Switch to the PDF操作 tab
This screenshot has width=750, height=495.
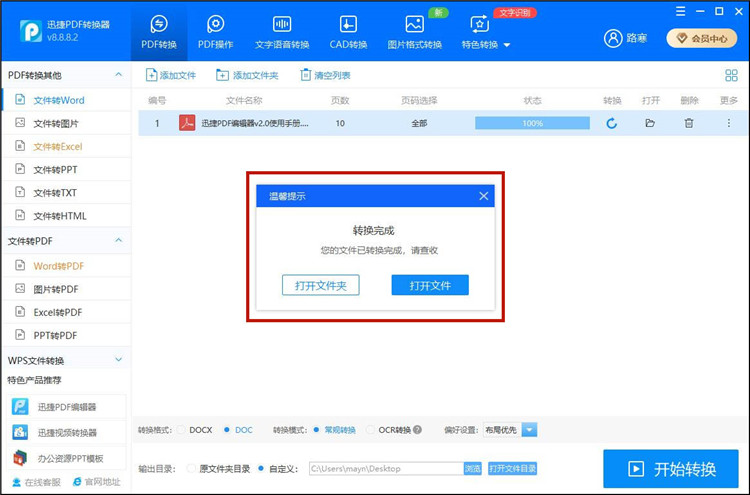click(215, 32)
